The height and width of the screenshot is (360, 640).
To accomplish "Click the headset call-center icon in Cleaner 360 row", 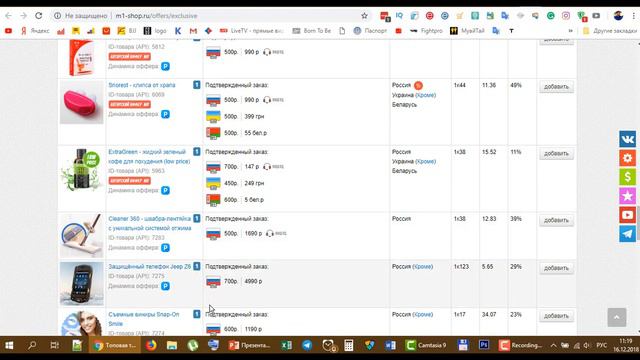I will click(270, 233).
